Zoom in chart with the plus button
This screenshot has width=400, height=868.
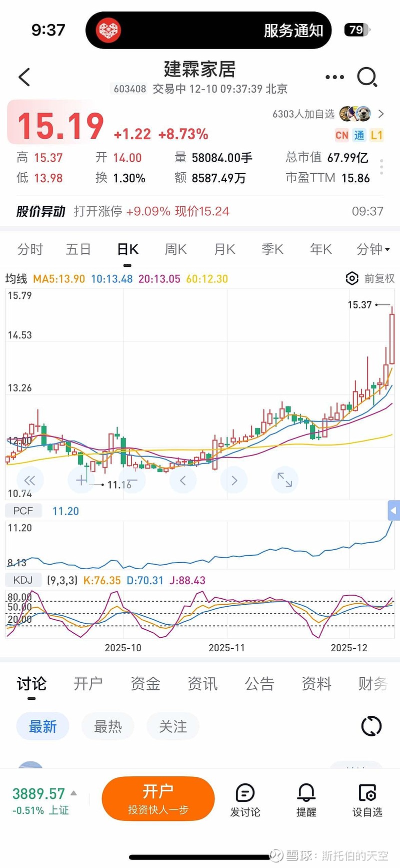(81, 480)
